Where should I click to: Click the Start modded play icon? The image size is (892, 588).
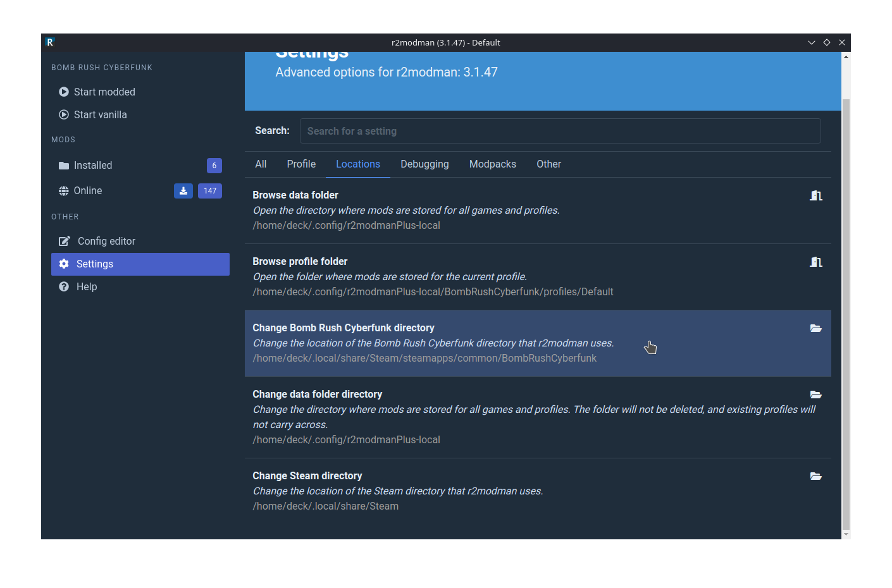pyautogui.click(x=64, y=92)
